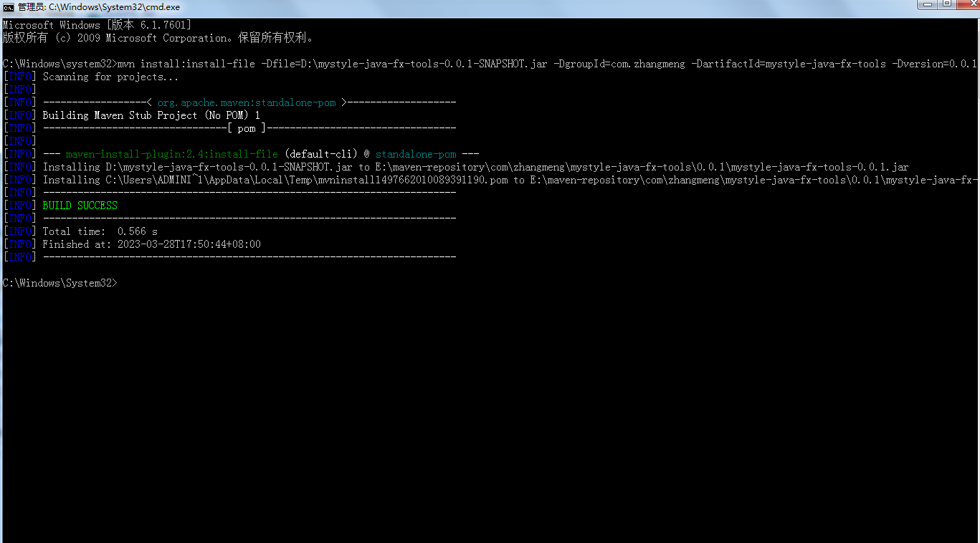Click the 'Finished at' timestamp line
980x543 pixels.
click(151, 244)
